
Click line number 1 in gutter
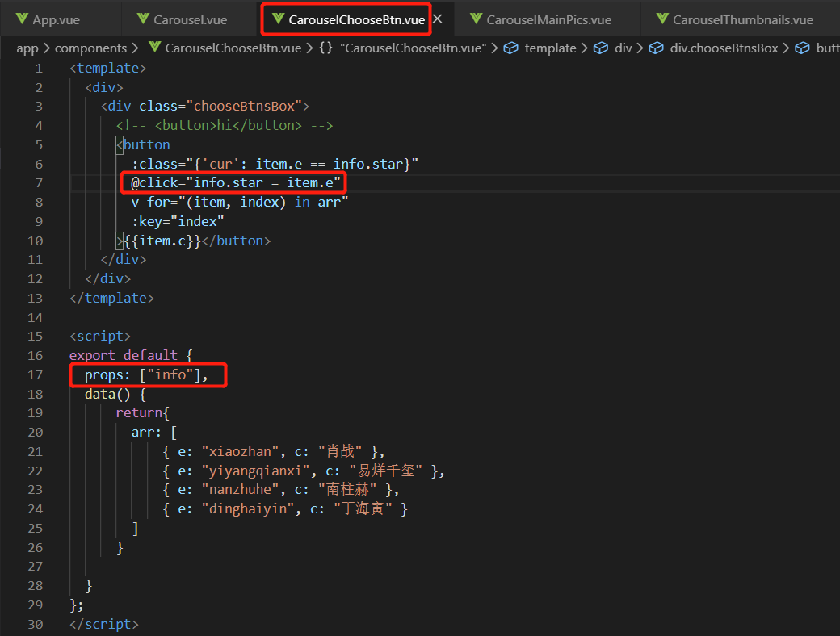pos(39,69)
